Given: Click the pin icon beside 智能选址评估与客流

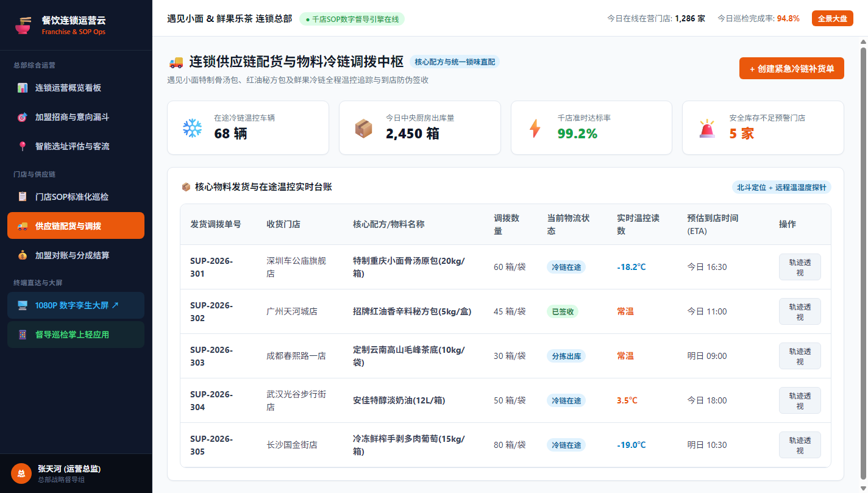Looking at the screenshot, I should point(23,146).
